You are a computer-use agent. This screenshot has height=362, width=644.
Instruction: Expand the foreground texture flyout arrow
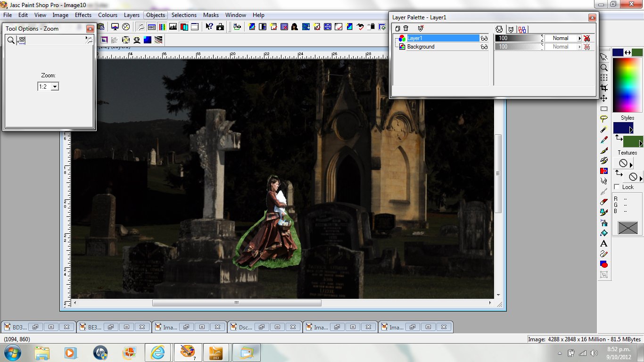tap(631, 164)
